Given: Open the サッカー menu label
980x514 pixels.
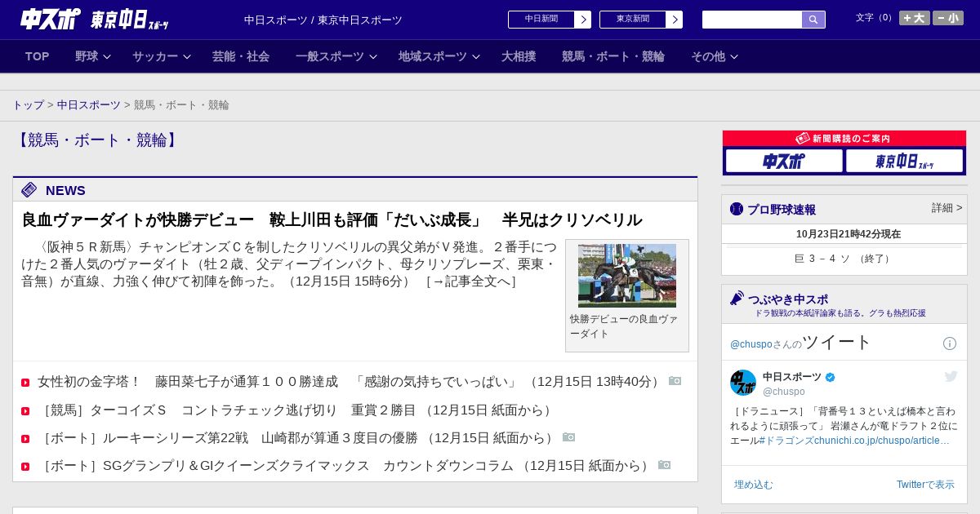Looking at the screenshot, I should 155,56.
